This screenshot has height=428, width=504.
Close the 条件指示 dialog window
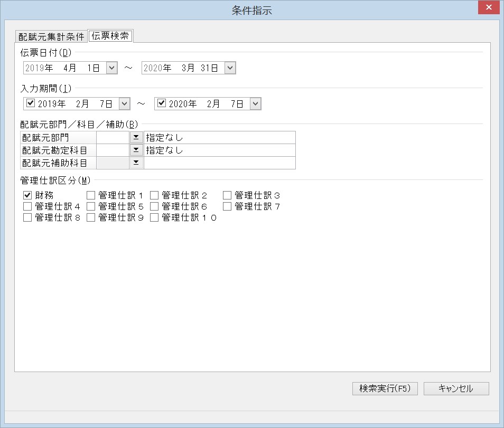pyautogui.click(x=489, y=7)
